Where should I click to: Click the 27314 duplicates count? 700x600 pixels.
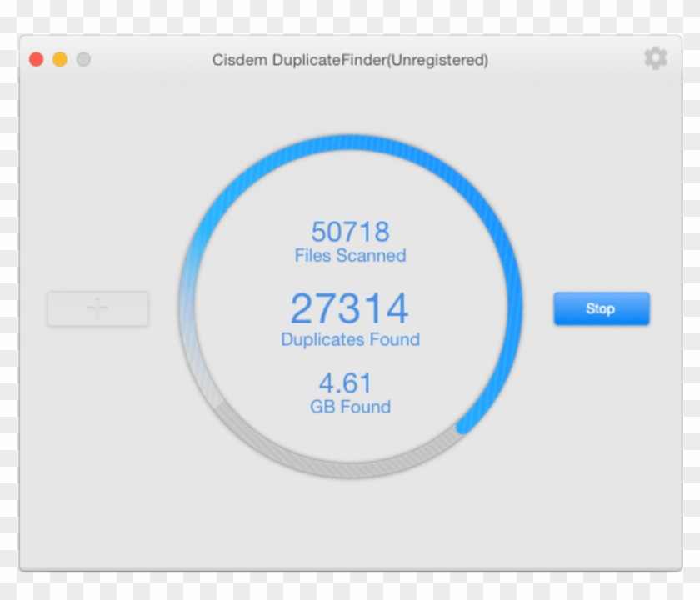point(350,309)
